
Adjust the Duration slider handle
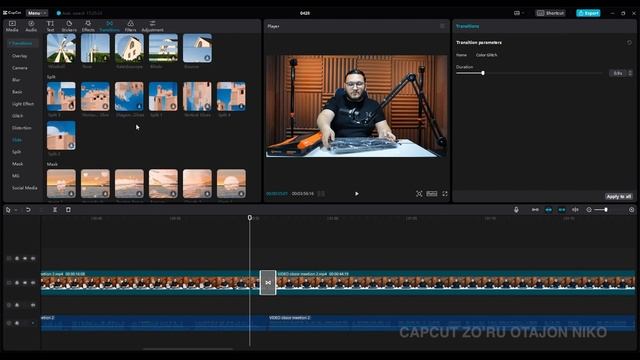483,73
